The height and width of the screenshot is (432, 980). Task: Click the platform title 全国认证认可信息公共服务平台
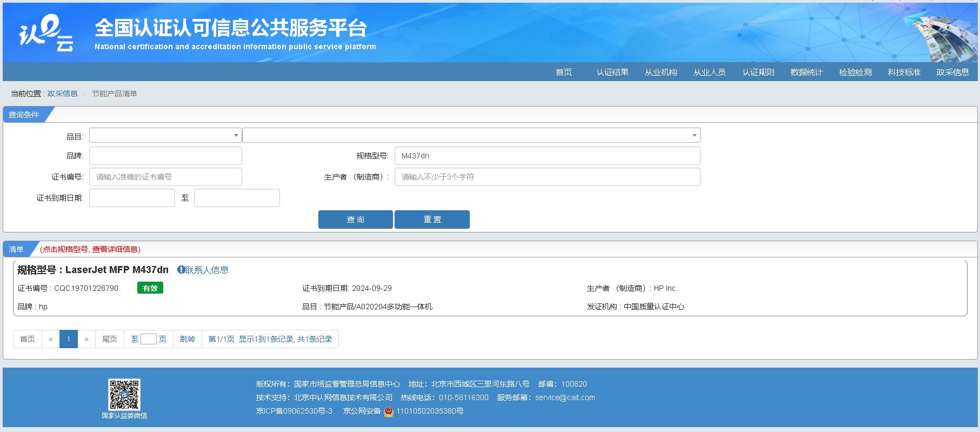[231, 27]
